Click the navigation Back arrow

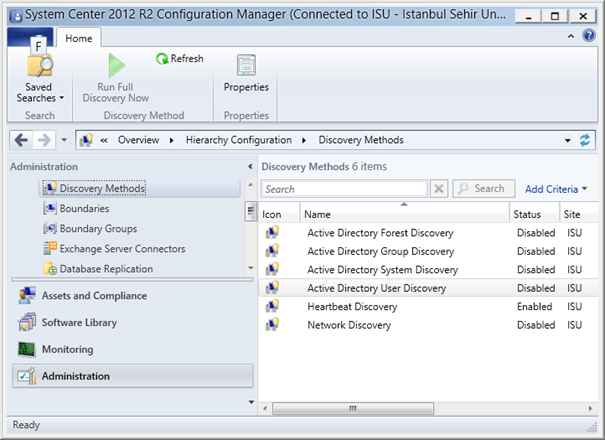pyautogui.click(x=21, y=140)
